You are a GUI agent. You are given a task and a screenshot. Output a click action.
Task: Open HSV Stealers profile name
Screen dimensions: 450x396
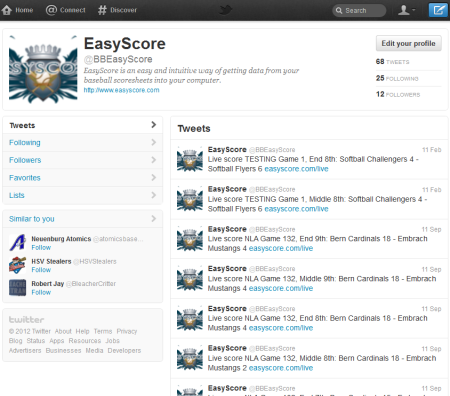(51, 261)
